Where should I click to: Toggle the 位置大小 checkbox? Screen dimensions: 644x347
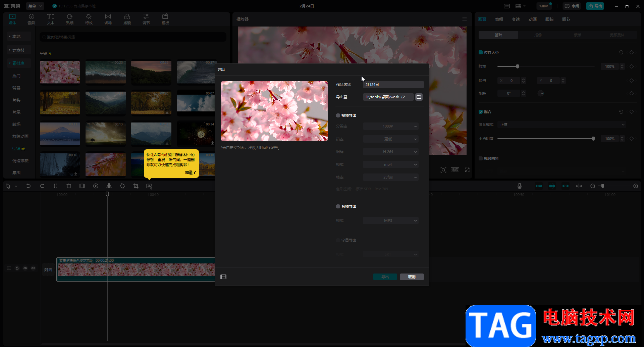point(481,52)
